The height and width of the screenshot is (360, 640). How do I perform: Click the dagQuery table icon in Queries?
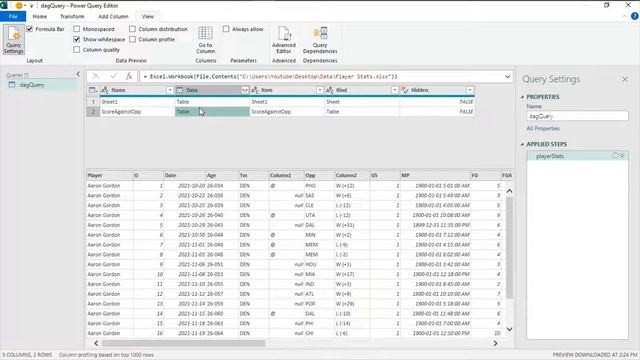(12, 85)
